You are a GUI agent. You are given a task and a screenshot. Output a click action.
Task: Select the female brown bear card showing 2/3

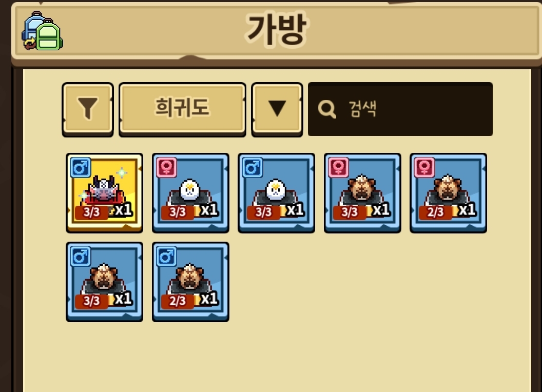[x=448, y=193]
